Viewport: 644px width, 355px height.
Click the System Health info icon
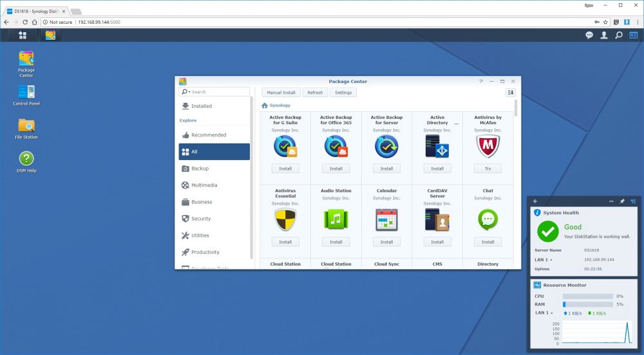(x=537, y=213)
